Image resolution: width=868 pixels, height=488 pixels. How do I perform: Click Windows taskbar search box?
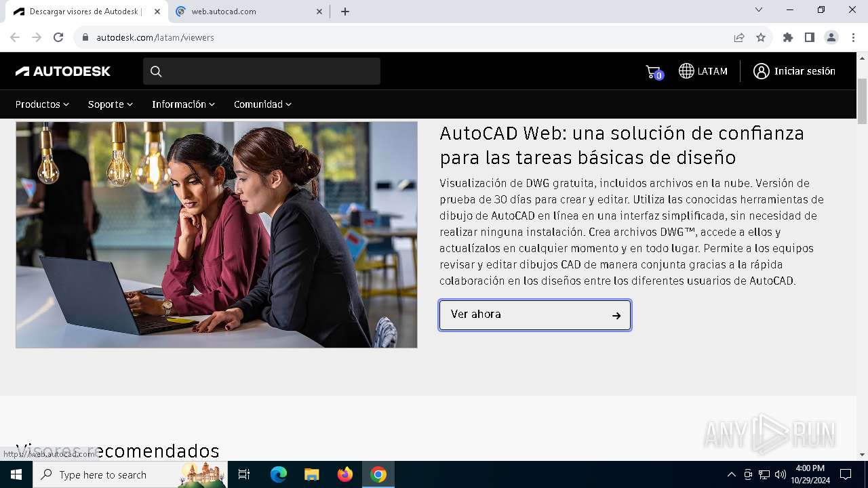pyautogui.click(x=130, y=474)
